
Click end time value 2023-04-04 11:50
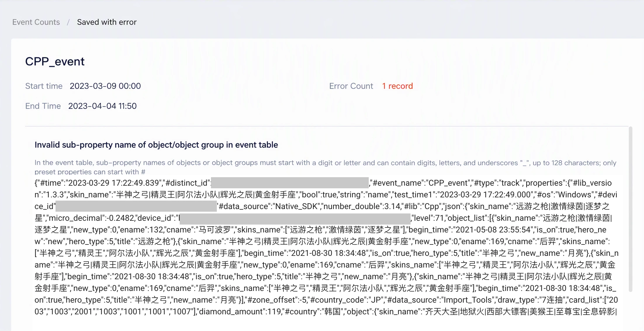102,106
